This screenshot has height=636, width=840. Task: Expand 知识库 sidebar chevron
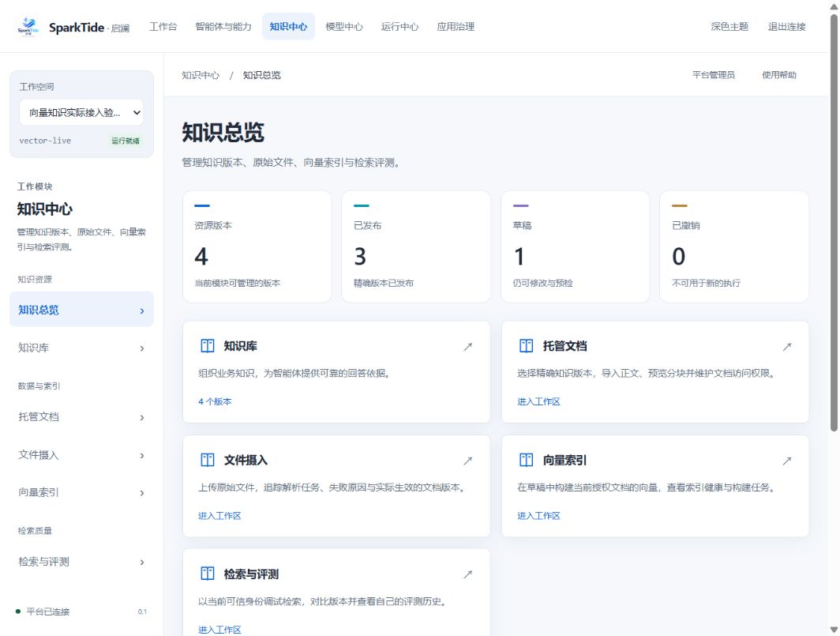point(142,348)
